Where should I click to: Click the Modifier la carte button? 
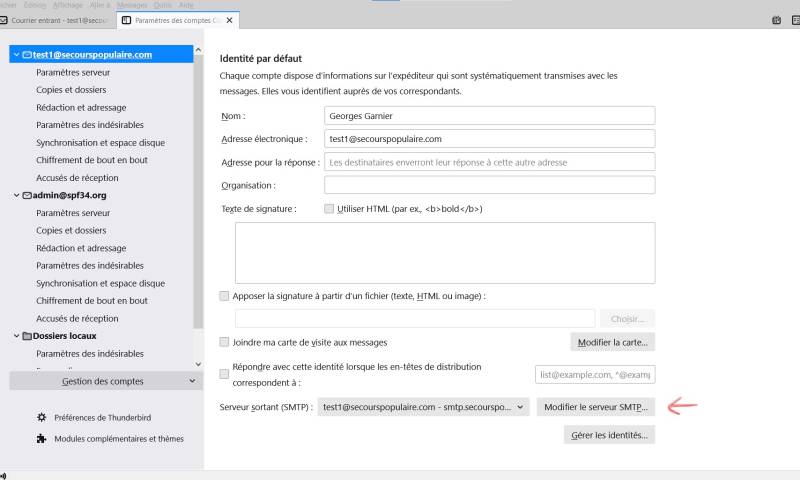click(612, 342)
